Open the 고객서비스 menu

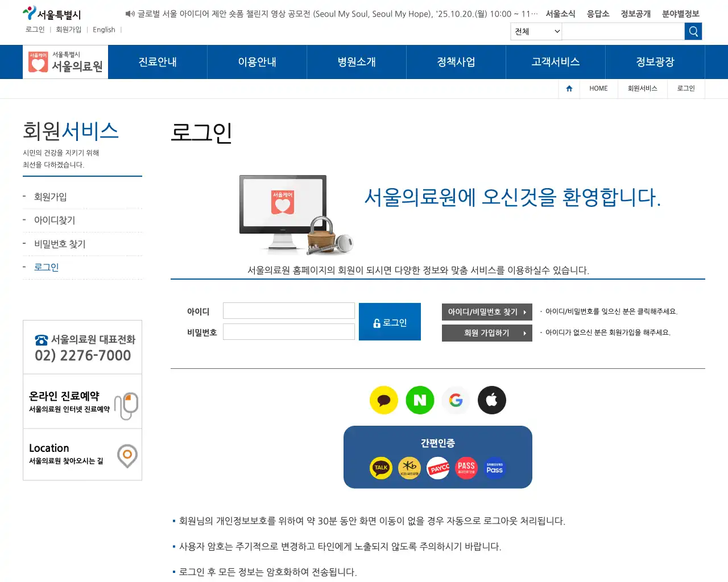(x=556, y=62)
